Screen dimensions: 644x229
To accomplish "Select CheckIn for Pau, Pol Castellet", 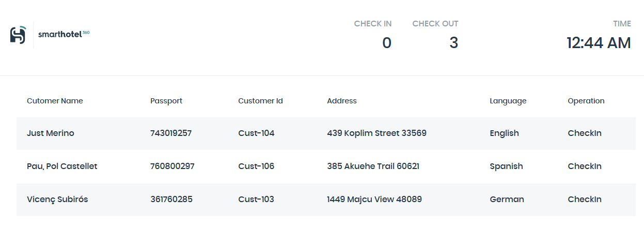I will click(585, 166).
